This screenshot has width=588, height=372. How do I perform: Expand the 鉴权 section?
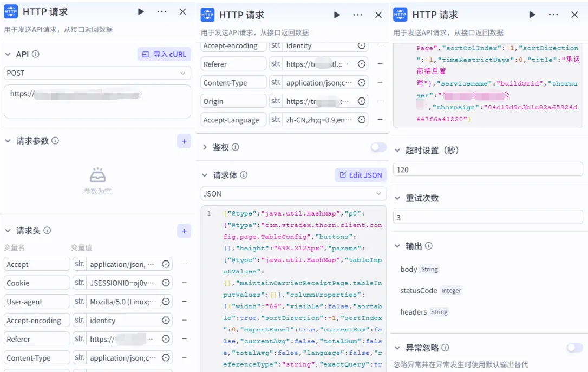click(205, 147)
